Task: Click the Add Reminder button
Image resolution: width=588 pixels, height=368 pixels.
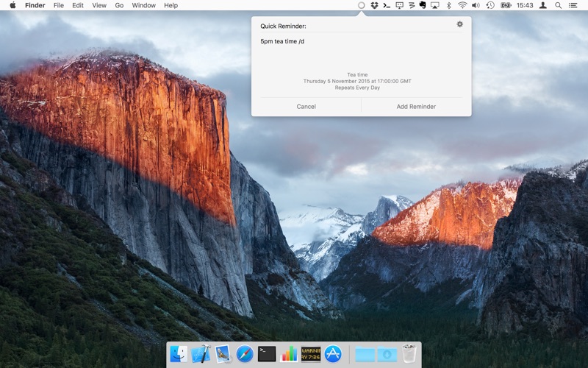Action: pos(416,106)
